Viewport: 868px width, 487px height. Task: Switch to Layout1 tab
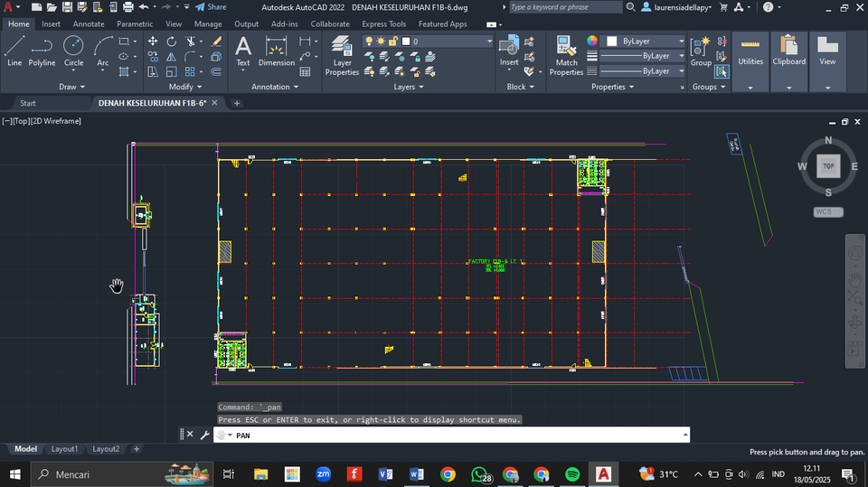[x=64, y=449]
